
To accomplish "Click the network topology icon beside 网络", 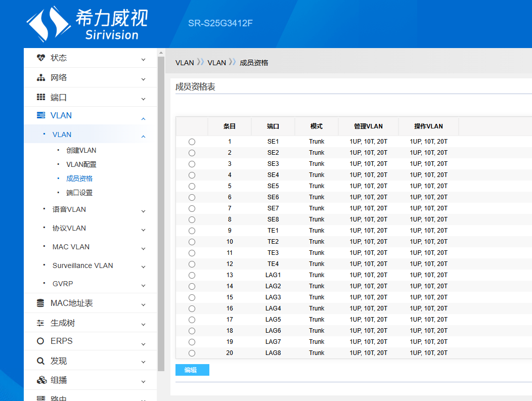I will pyautogui.click(x=41, y=78).
